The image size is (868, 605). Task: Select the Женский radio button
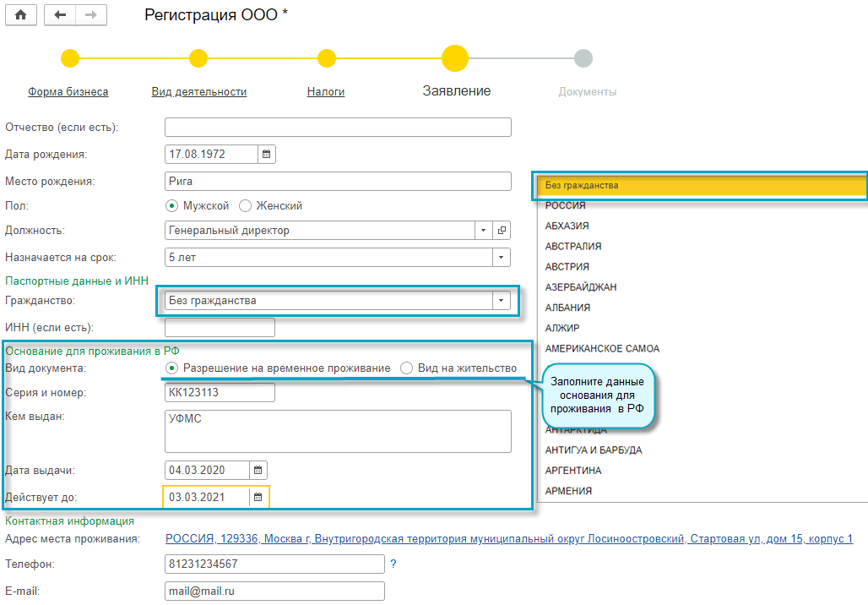tap(246, 205)
